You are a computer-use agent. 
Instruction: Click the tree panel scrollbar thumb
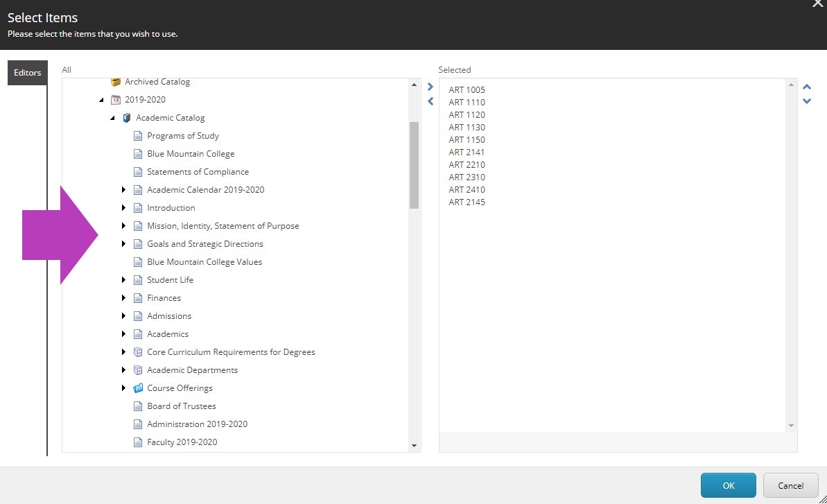pyautogui.click(x=414, y=165)
